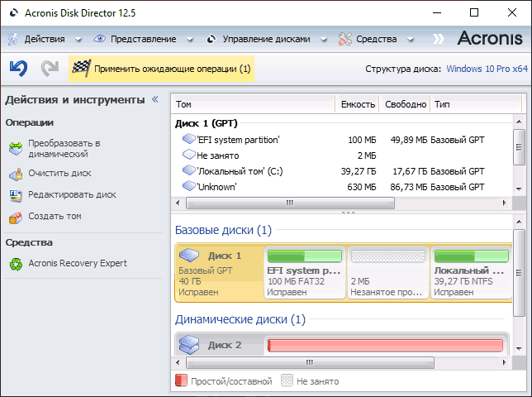The image size is (532, 397).
Task: Click the Actions running-man icon
Action: [13, 39]
